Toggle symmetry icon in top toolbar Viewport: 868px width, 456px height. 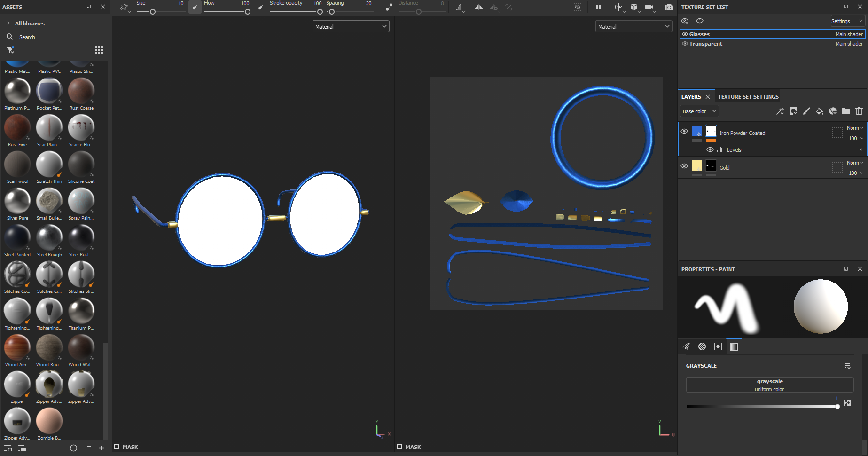(478, 7)
